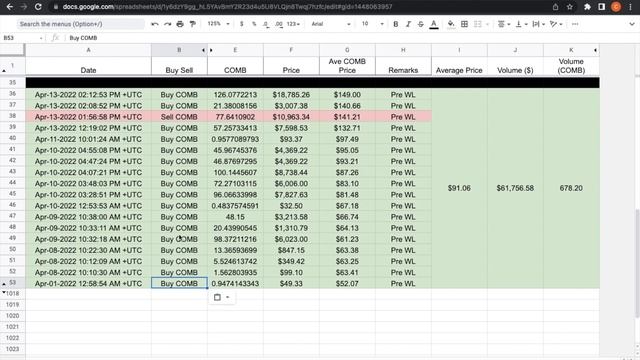Click the browser forward arrow
The height and width of the screenshot is (360, 640).
click(24, 7)
